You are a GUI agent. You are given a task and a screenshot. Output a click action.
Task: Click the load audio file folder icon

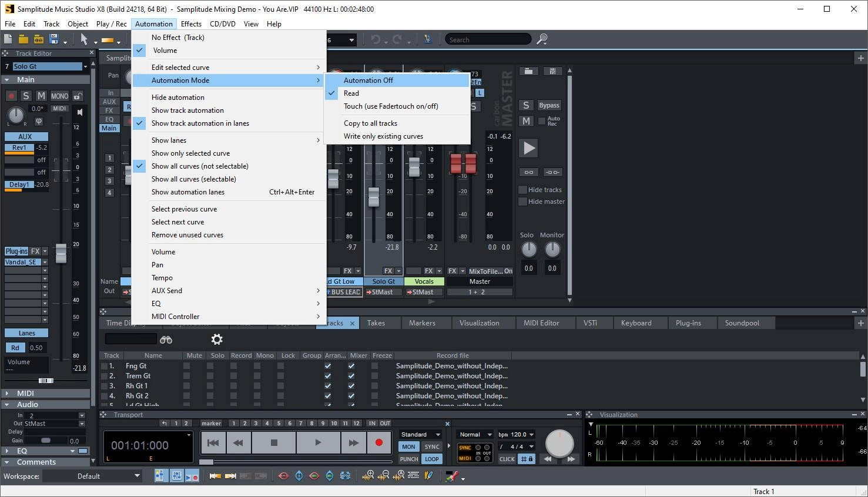pos(38,39)
